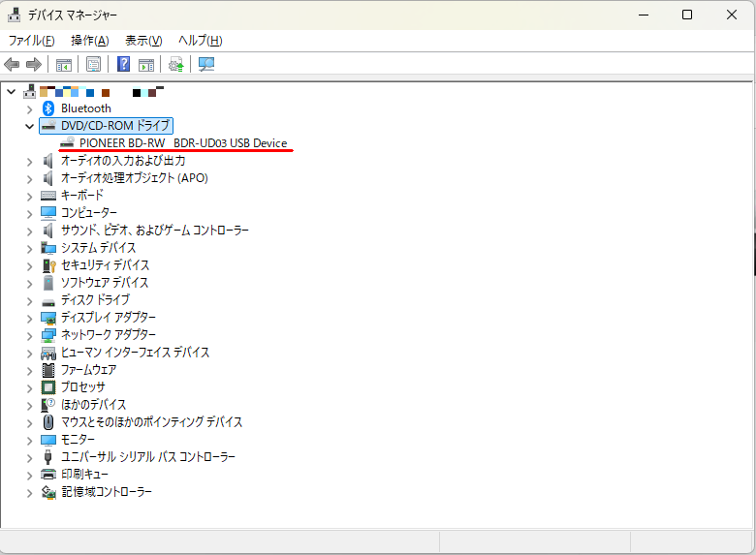The width and height of the screenshot is (756, 555).
Task: Open the ヘルプ(H) menu
Action: (x=200, y=41)
